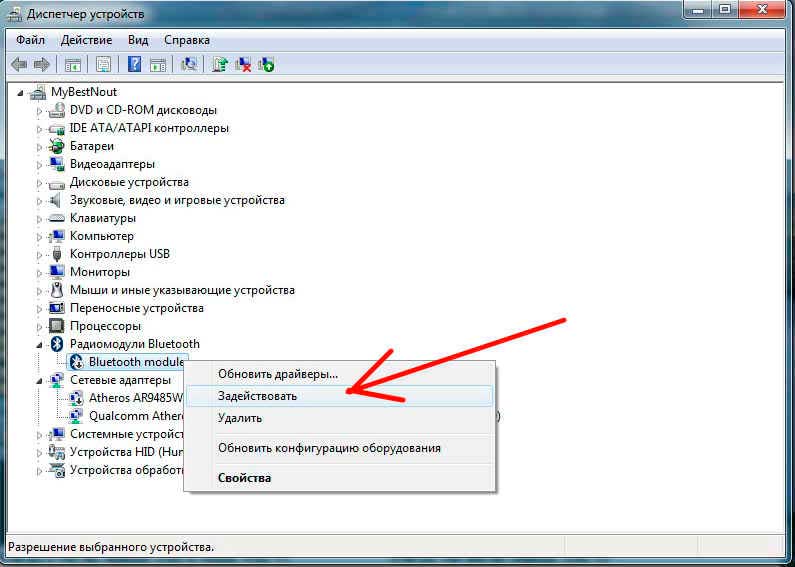Open Свойства from the context menu
Screen dimensions: 795x567
coord(340,478)
